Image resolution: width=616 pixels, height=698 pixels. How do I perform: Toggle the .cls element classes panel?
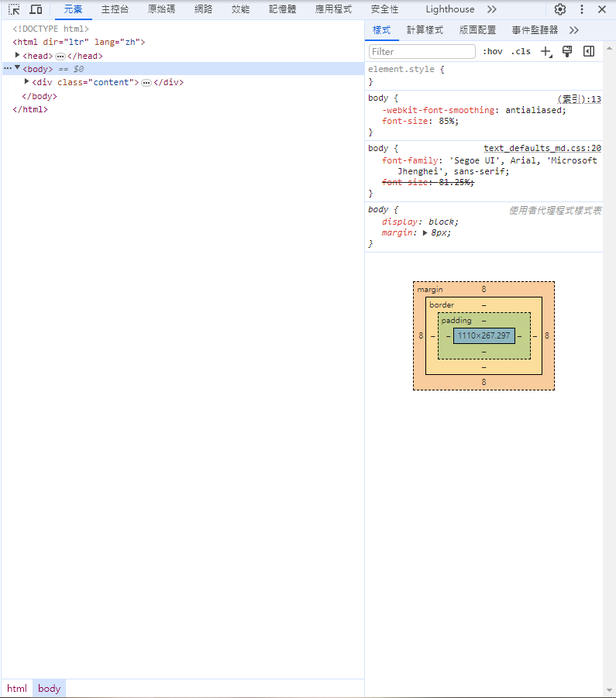pyautogui.click(x=521, y=52)
